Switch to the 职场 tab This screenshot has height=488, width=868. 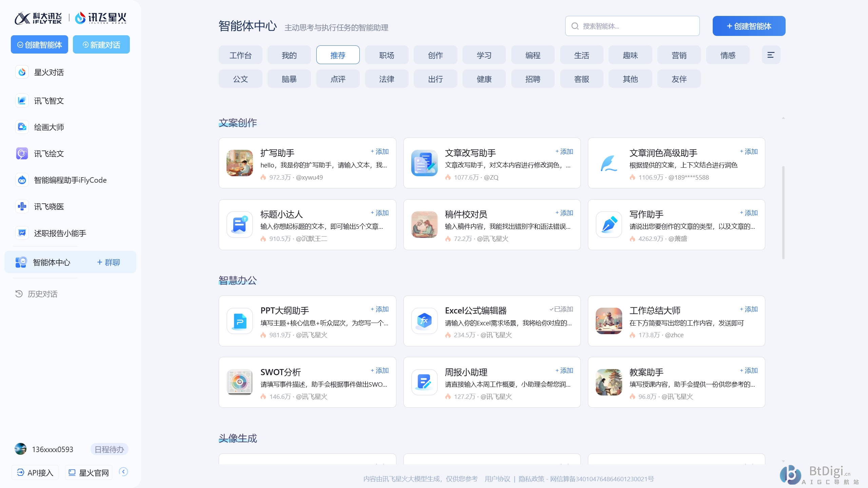[x=387, y=55]
